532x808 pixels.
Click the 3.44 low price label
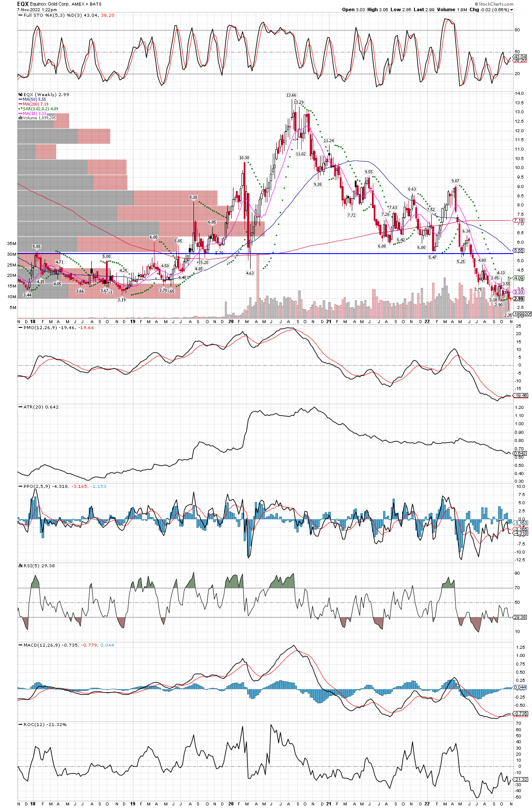[x=27, y=295]
